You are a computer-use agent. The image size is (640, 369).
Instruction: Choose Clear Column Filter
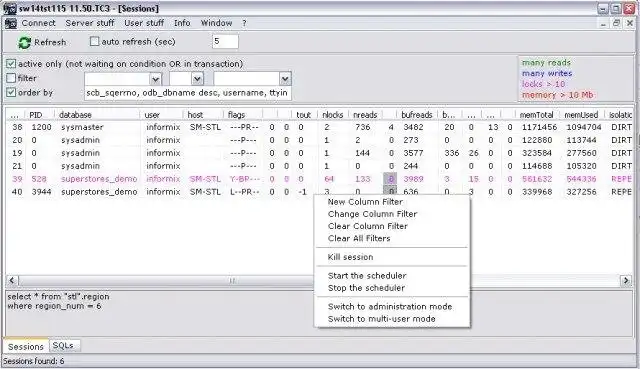point(368,226)
